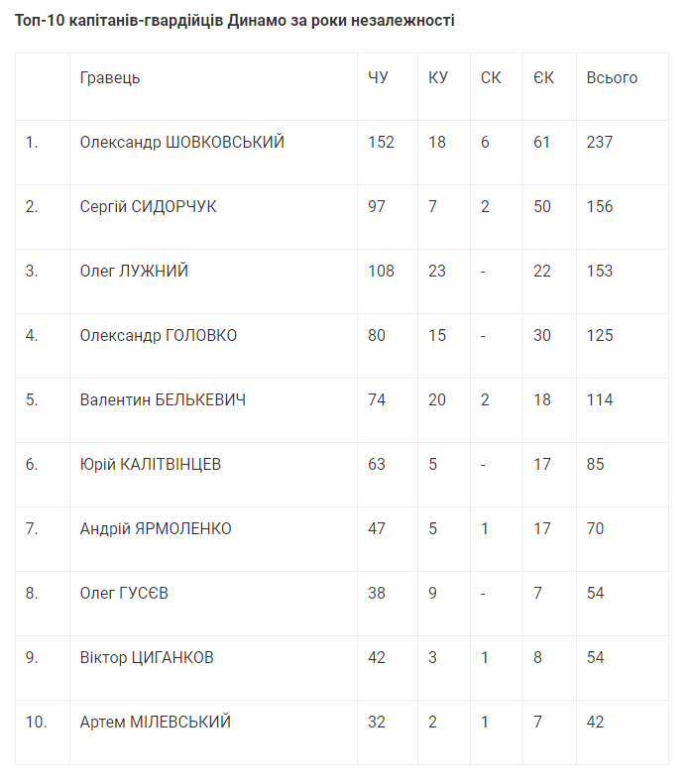Click the Олег ЛУЖНИЙ name cell

coord(134,272)
